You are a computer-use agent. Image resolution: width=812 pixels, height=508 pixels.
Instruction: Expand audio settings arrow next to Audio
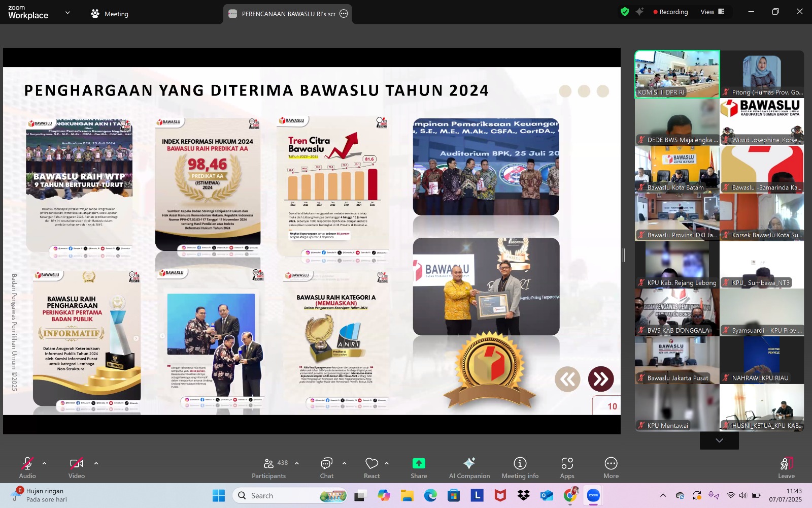(x=45, y=463)
